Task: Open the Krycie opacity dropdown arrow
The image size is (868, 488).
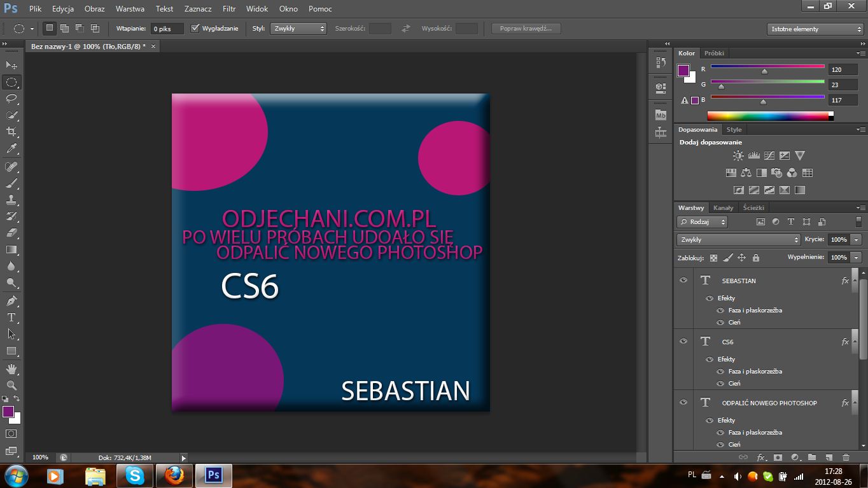Action: click(x=857, y=239)
